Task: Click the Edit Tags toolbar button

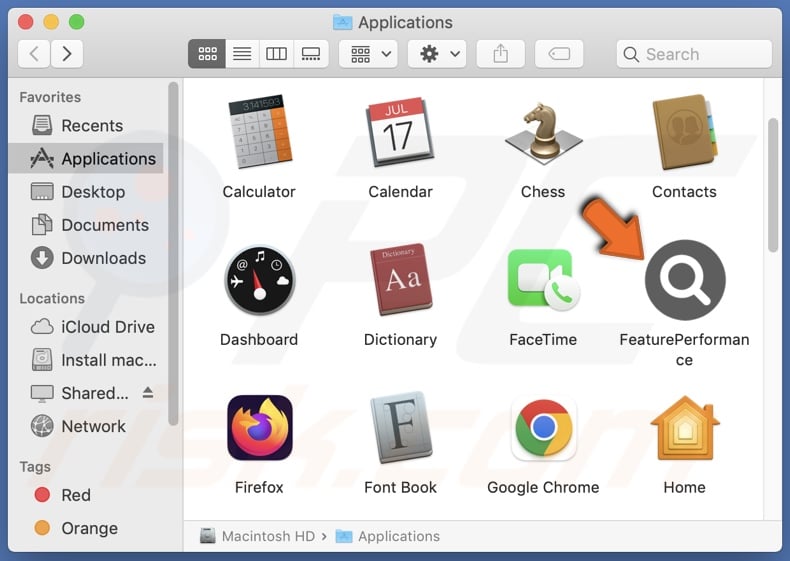Action: [559, 53]
